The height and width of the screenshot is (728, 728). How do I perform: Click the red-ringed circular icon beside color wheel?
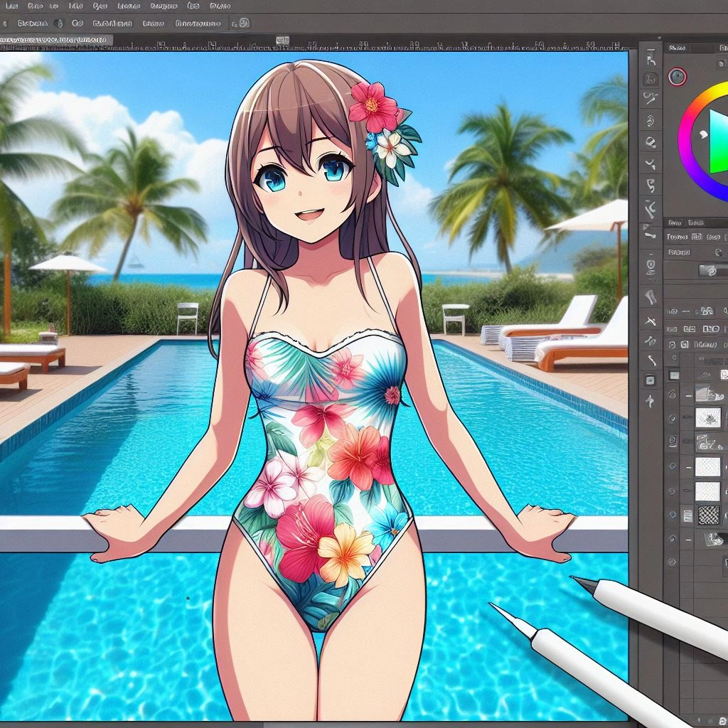point(678,77)
